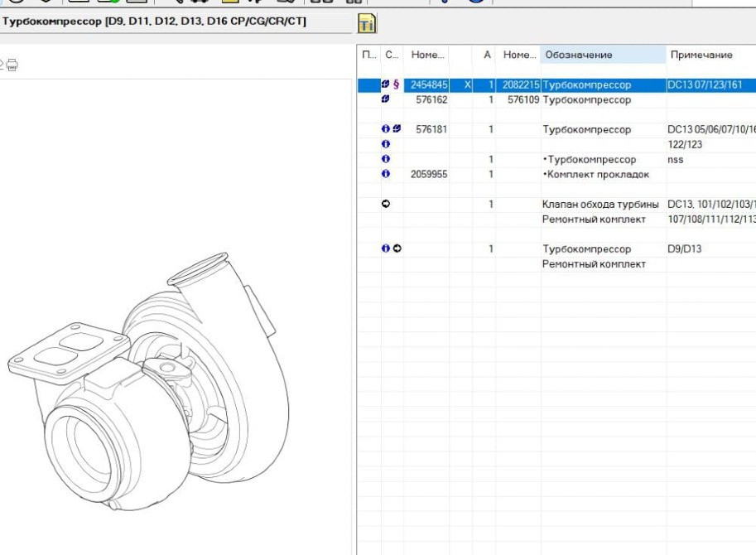This screenshot has height=555, width=756.
Task: Select part number 2082215 cell
Action: tap(521, 84)
